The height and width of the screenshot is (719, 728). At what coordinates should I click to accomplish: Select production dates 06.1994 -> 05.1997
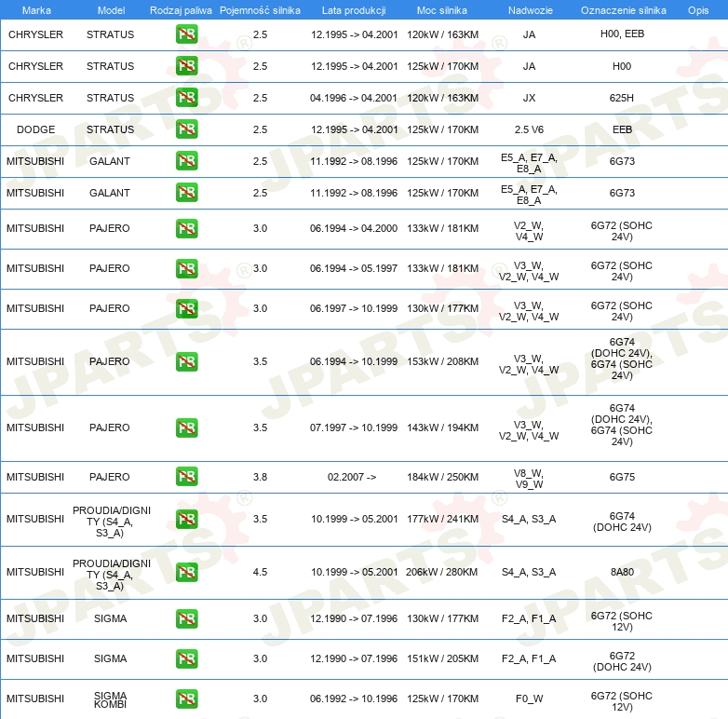[354, 268]
